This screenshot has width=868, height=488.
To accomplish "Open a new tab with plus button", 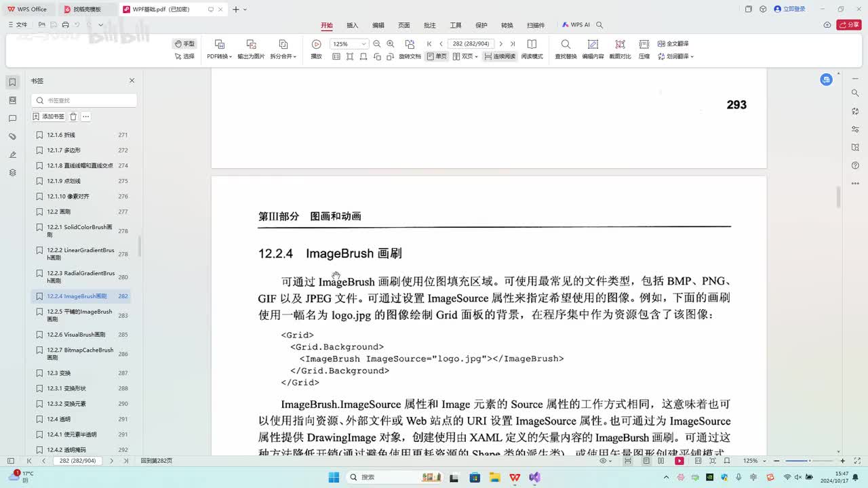I will click(x=235, y=9).
